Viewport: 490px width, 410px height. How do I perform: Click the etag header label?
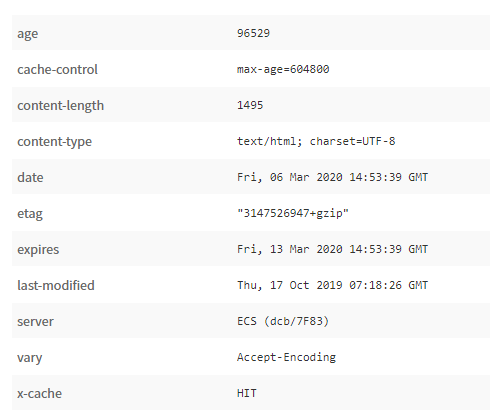[30, 214]
